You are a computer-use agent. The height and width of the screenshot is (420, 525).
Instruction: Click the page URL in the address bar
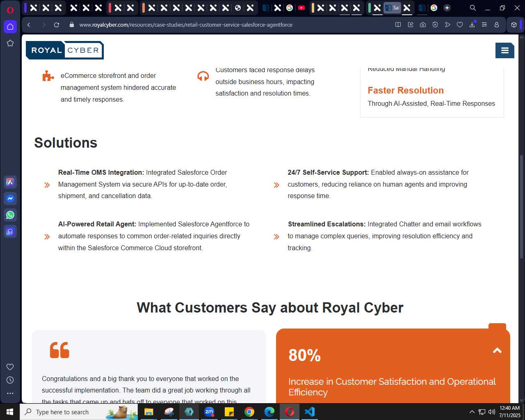click(x=186, y=25)
